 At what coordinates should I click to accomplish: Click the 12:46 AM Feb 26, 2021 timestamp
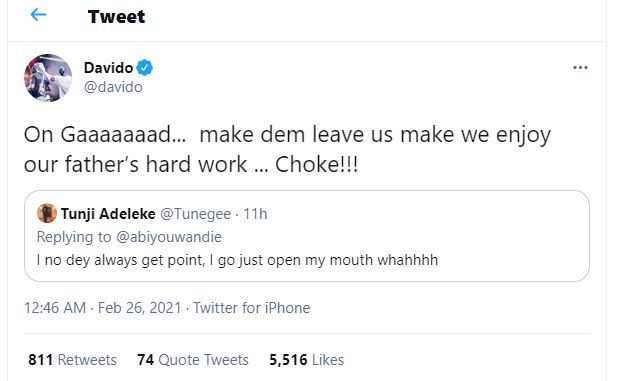103,308
